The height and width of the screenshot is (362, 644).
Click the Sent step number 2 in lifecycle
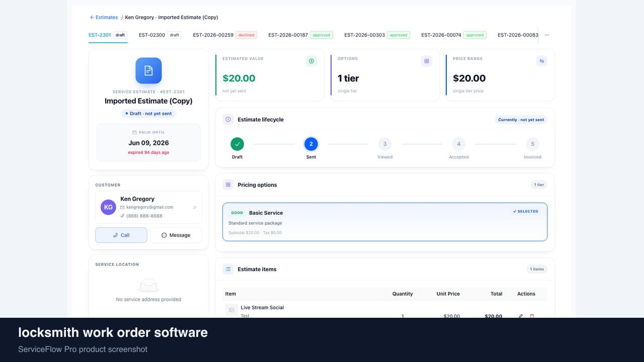(311, 144)
